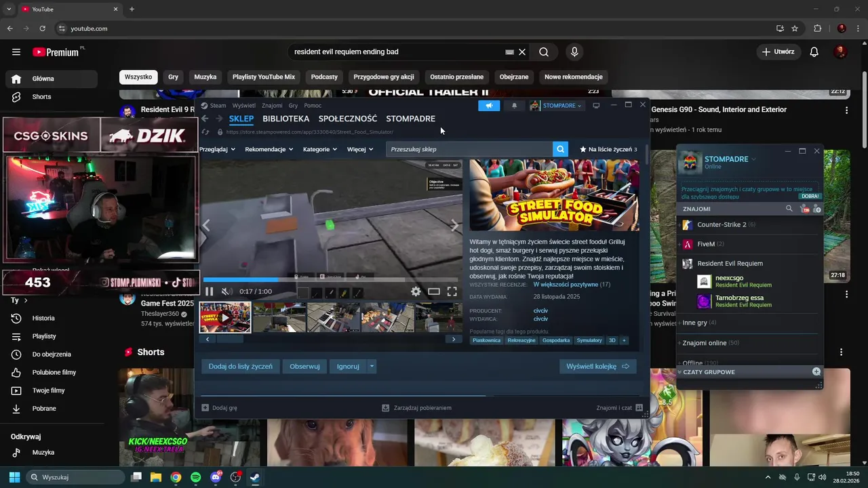Open the Wyświetl menu in Steam
868x488 pixels.
tap(243, 106)
